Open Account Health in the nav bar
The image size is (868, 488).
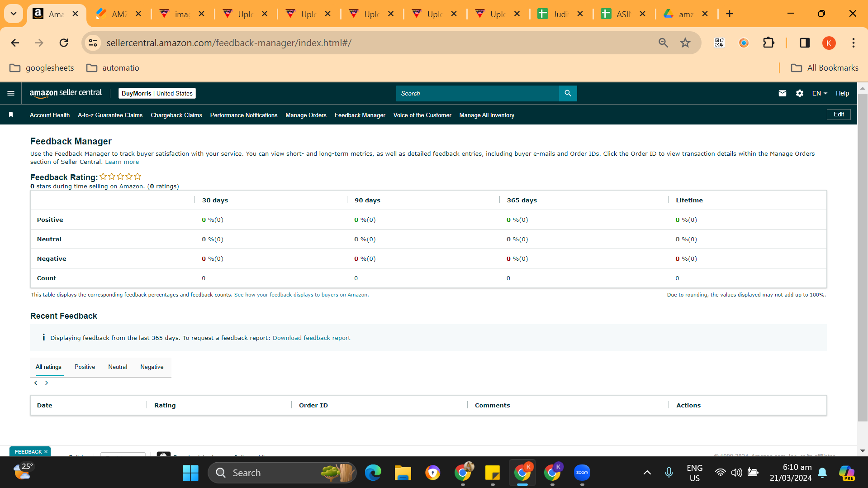[50, 115]
